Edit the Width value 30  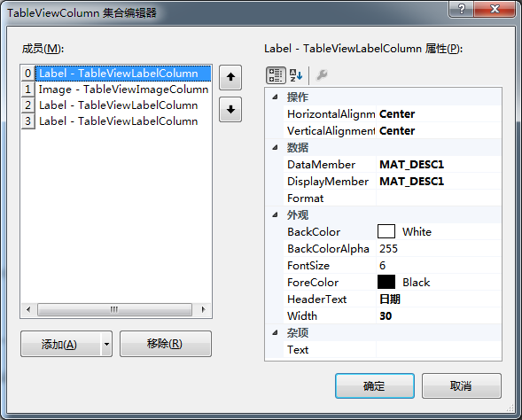(x=439, y=315)
